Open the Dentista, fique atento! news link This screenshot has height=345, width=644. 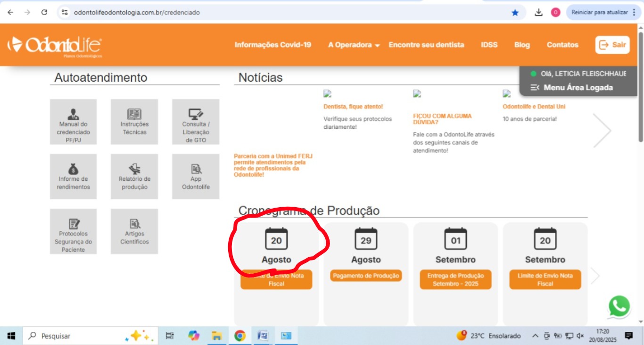click(x=353, y=107)
